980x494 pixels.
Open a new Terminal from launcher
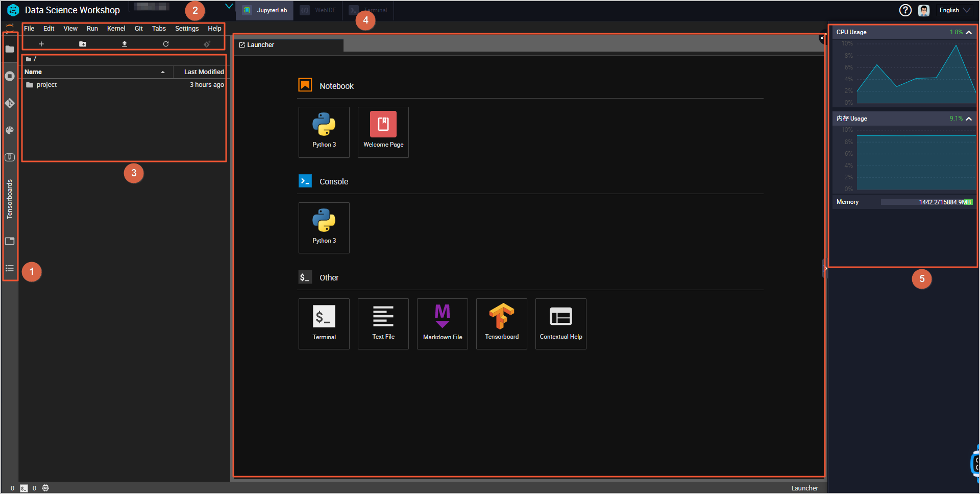coord(324,324)
